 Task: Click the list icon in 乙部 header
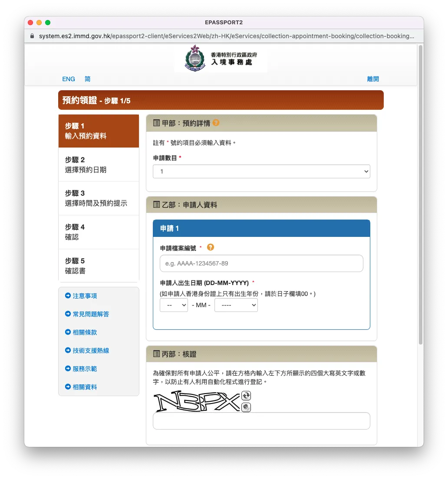pos(156,205)
